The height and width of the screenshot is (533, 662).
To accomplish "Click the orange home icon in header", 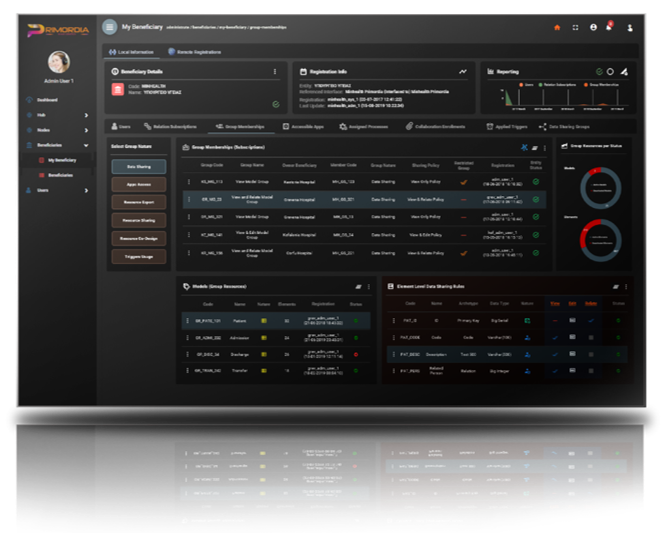I will pos(557,27).
